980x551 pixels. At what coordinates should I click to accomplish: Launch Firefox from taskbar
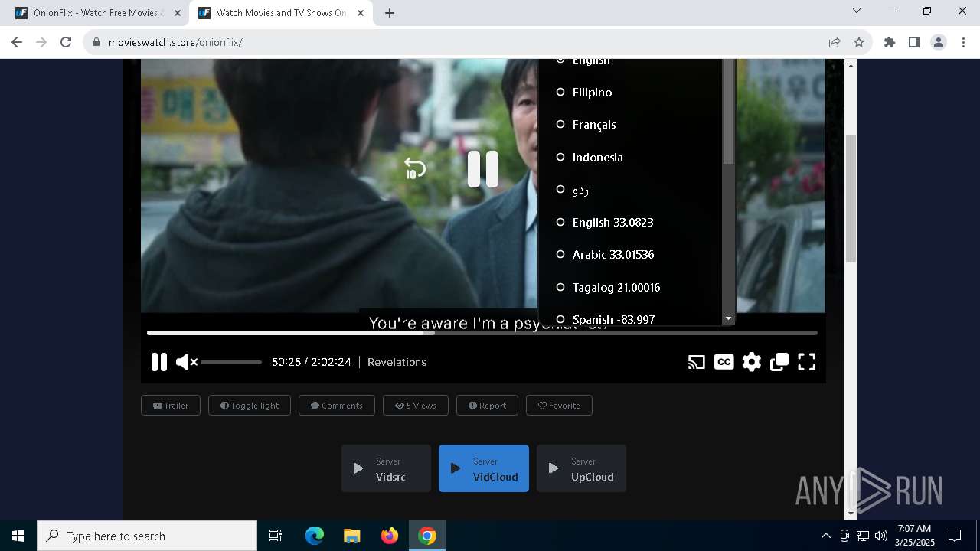pyautogui.click(x=390, y=536)
